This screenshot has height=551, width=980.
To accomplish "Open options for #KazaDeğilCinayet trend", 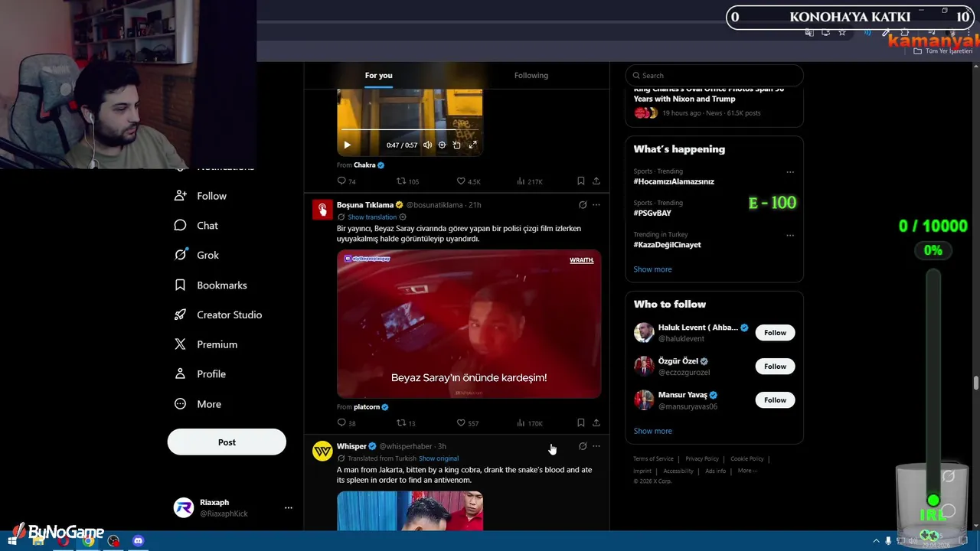I will (790, 235).
